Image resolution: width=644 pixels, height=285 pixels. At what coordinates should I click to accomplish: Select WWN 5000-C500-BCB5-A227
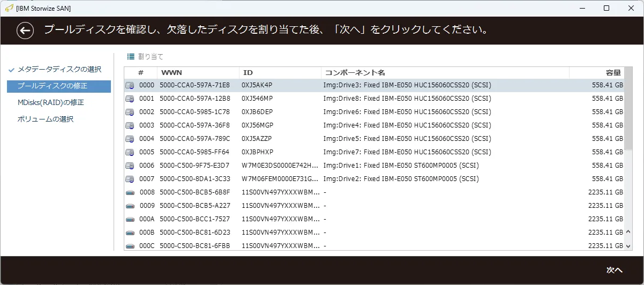[x=194, y=206]
